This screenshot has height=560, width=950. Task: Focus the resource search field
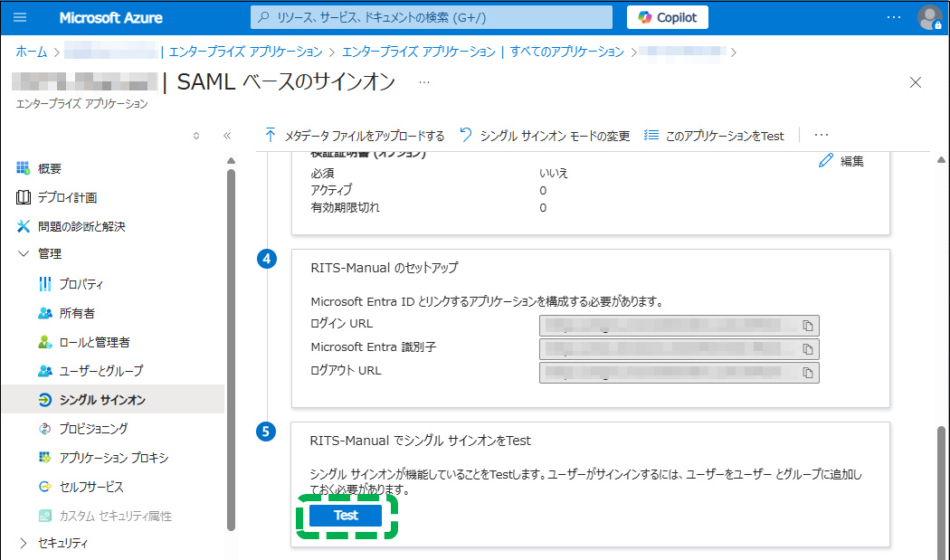pos(432,17)
